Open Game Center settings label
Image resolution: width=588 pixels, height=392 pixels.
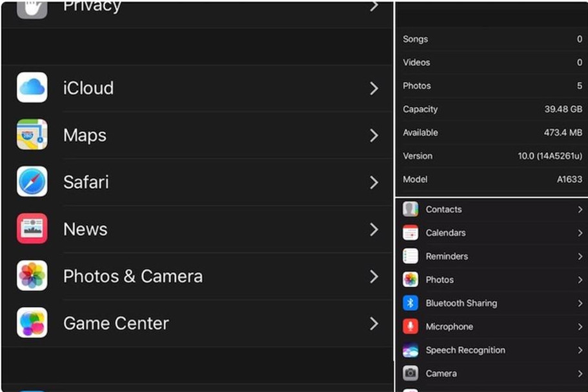coord(116,323)
